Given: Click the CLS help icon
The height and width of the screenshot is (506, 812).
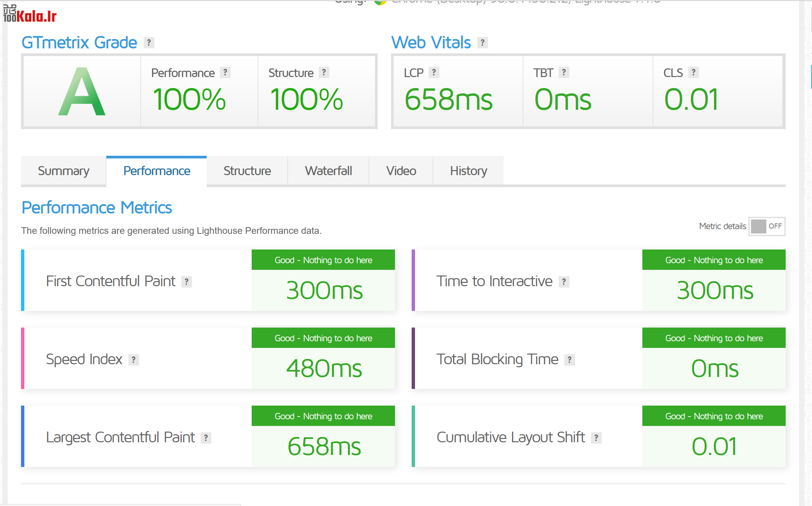Looking at the screenshot, I should point(694,73).
